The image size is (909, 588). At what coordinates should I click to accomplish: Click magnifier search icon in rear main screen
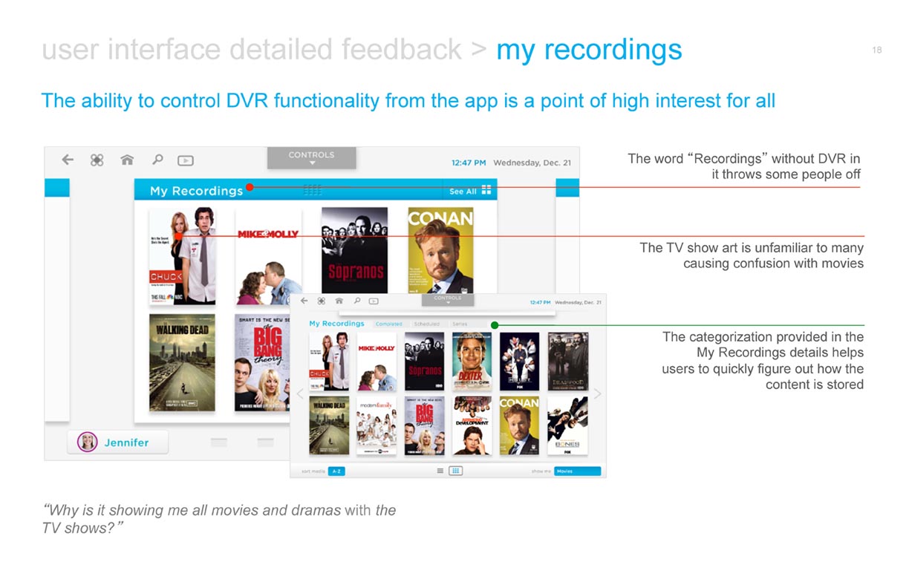pyautogui.click(x=157, y=160)
